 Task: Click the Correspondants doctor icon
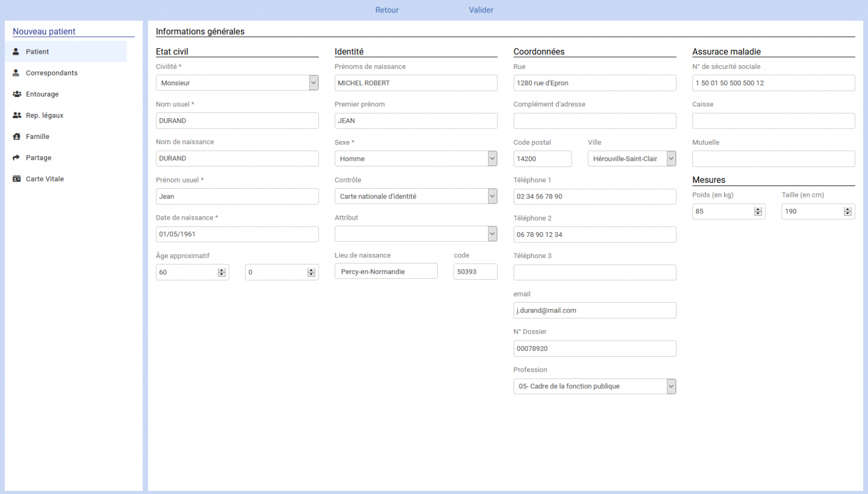pyautogui.click(x=16, y=73)
